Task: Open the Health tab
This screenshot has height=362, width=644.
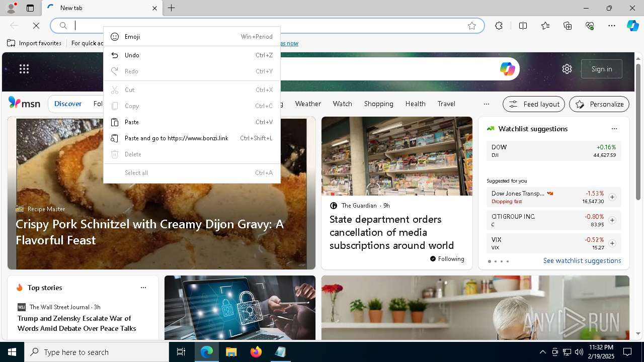Action: click(x=415, y=104)
